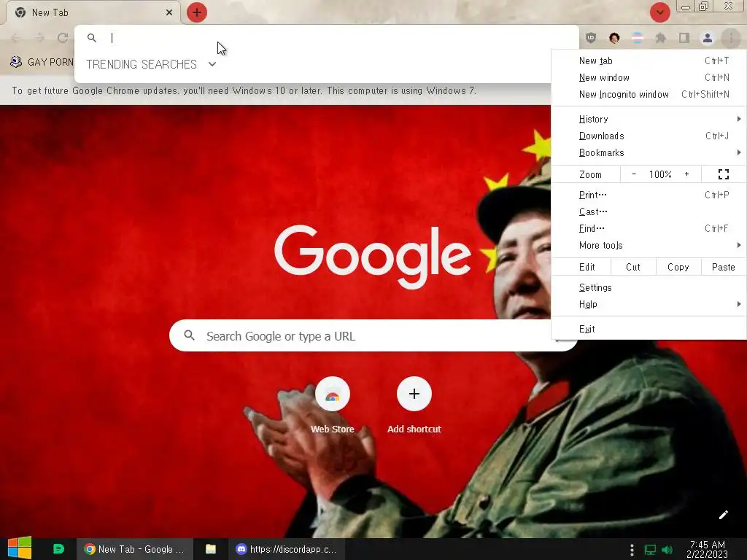Reload the page with refresh icon
The width and height of the screenshot is (747, 560).
[x=63, y=38]
